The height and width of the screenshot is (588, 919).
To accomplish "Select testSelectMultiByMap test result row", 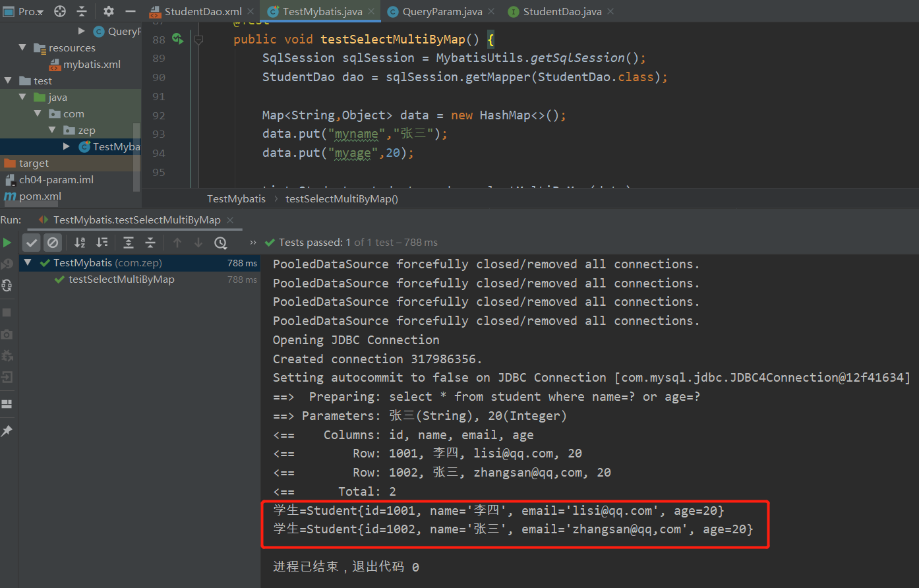I will pos(140,279).
